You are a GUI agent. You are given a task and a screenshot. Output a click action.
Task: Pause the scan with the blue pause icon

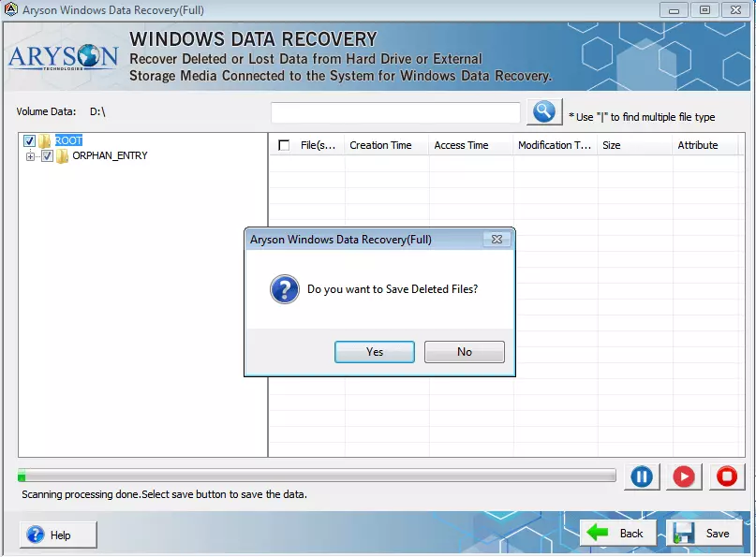pos(641,476)
